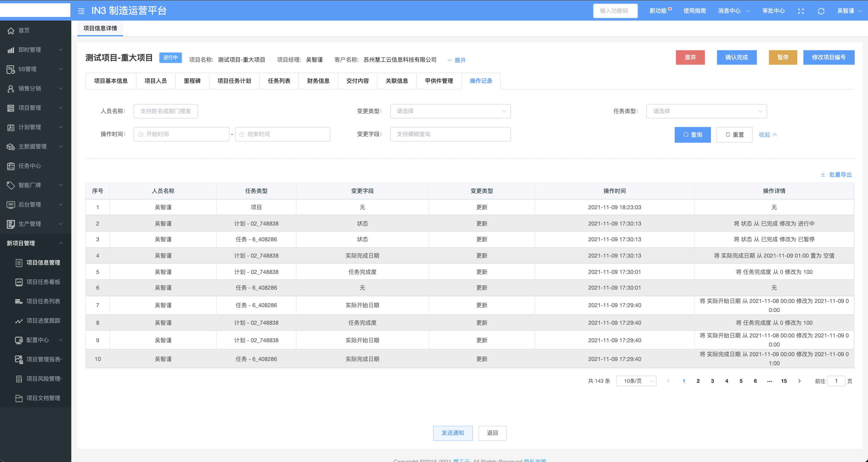The width and height of the screenshot is (868, 462).
Task: Click the 查询 search button
Action: [693, 135]
